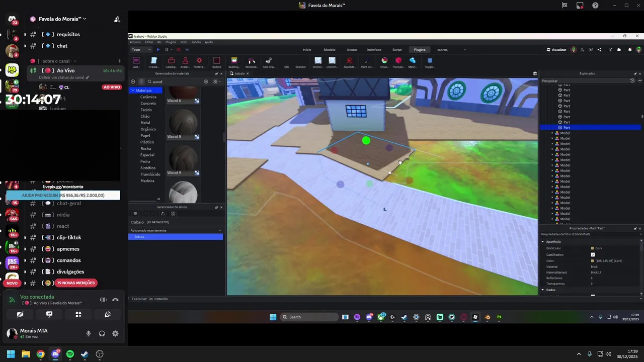Click the Unanchor plugin icon

click(332, 61)
